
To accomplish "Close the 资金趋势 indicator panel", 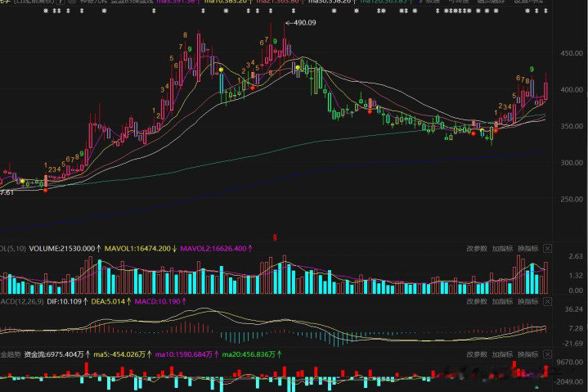I will (x=547, y=354).
